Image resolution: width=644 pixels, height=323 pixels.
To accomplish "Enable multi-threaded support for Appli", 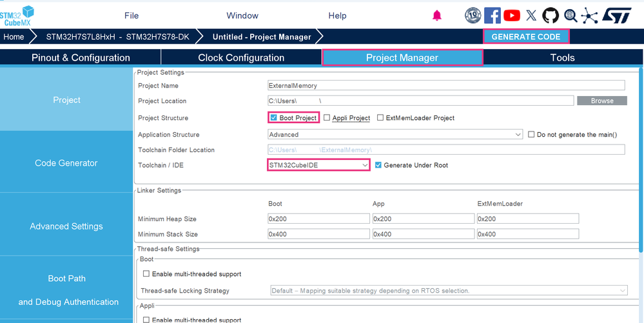I will point(146,320).
